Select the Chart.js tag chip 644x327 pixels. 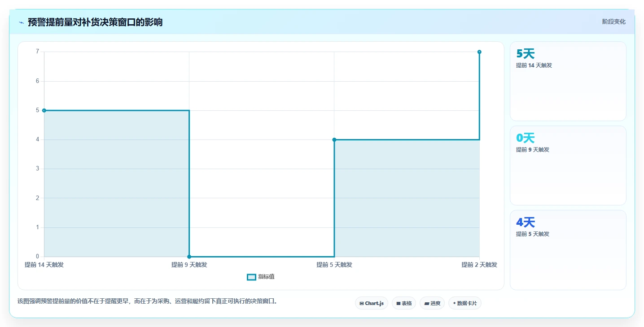coord(372,303)
